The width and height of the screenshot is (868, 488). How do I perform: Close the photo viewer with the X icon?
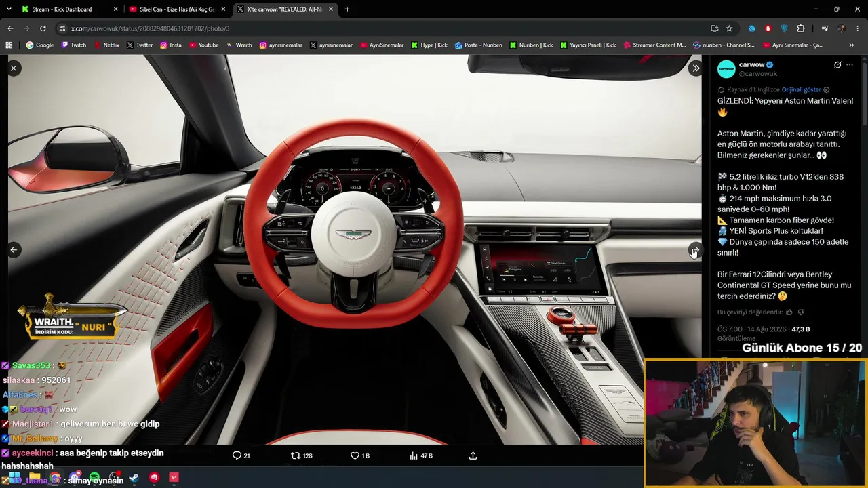[14, 68]
